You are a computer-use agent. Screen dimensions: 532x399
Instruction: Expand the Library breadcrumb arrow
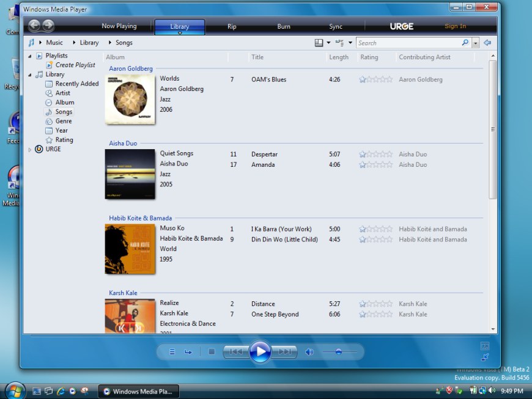click(x=74, y=43)
